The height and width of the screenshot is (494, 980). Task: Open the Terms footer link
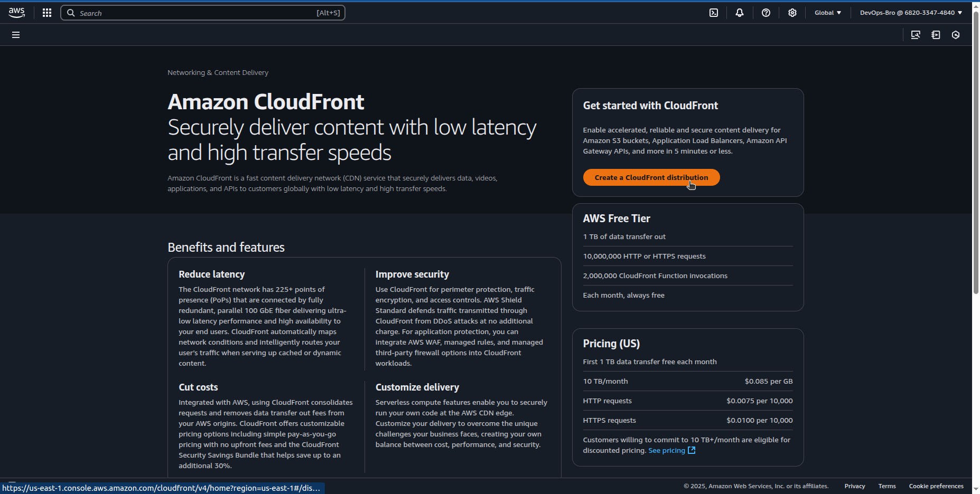pos(887,486)
